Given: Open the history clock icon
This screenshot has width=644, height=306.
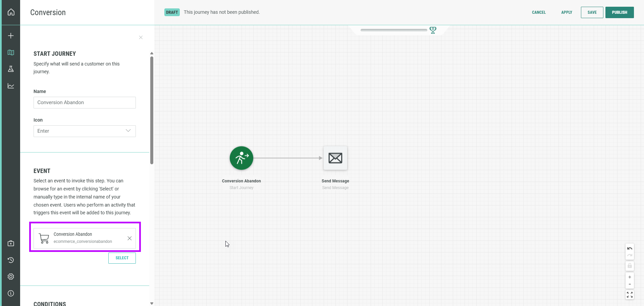Looking at the screenshot, I should tap(11, 260).
